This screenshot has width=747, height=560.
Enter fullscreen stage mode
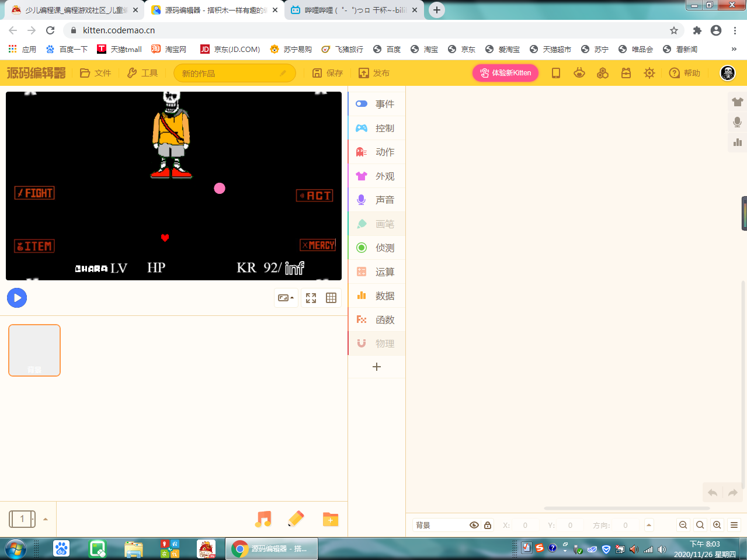click(x=311, y=298)
